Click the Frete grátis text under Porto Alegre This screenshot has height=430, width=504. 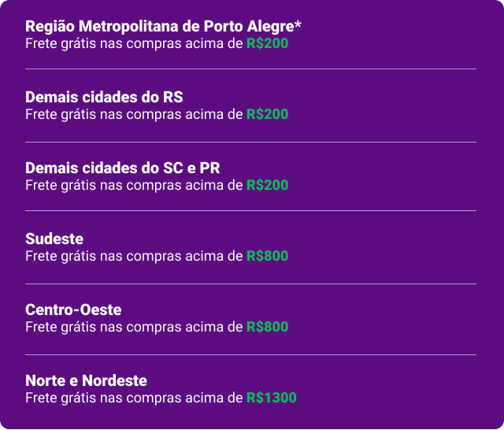pos(61,44)
